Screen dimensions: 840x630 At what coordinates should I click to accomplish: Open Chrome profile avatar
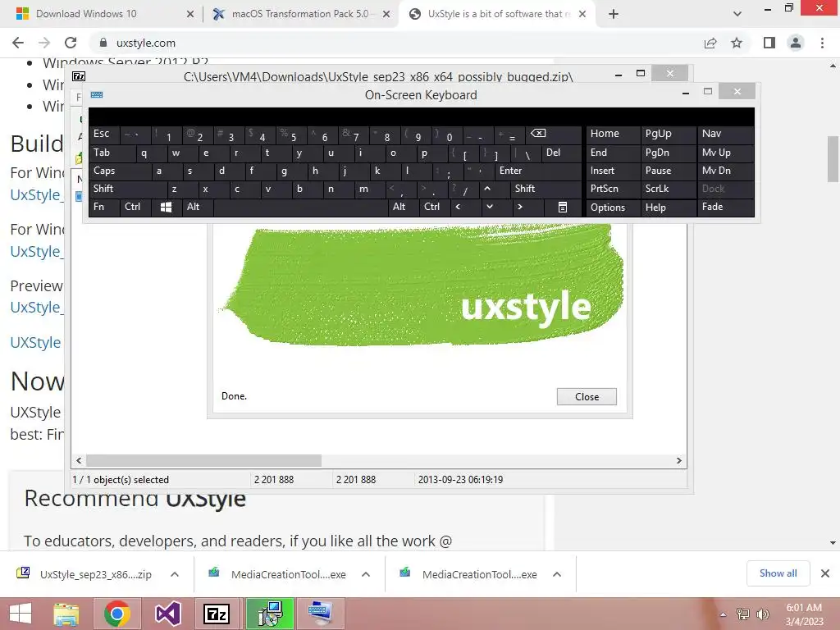tap(796, 43)
